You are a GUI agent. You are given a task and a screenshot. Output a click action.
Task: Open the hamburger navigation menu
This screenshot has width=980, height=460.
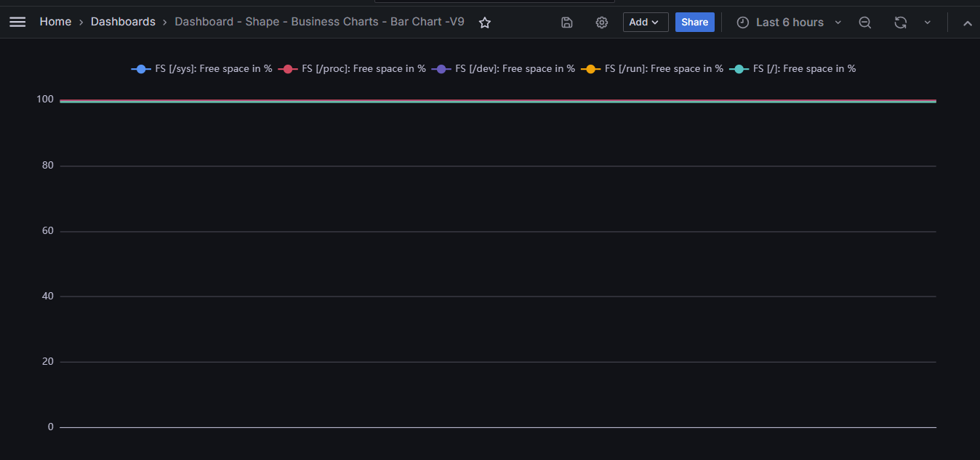click(17, 23)
